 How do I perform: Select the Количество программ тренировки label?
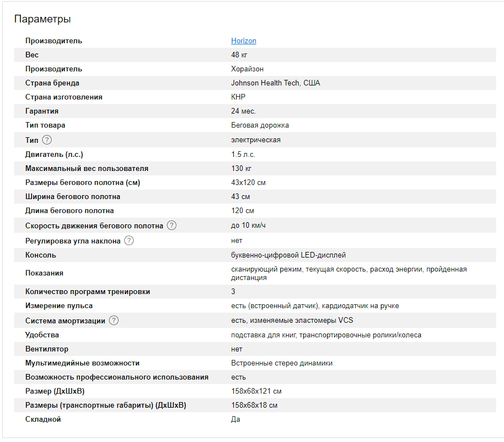(88, 292)
